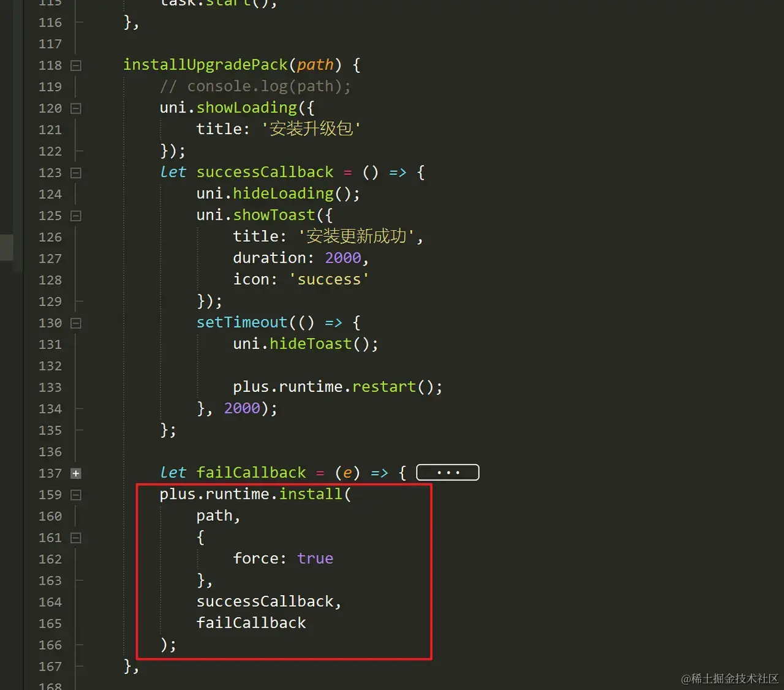Collapse fold marker on line 159

[x=76, y=495]
